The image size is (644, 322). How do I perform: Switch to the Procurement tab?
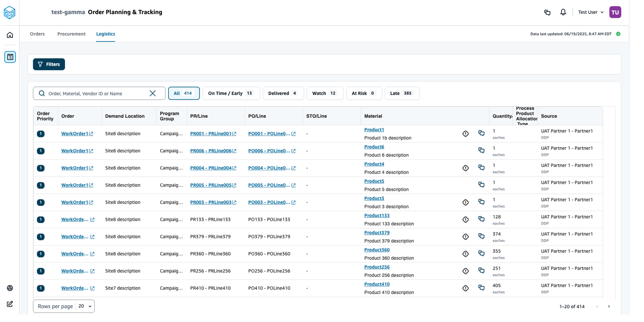pos(71,34)
